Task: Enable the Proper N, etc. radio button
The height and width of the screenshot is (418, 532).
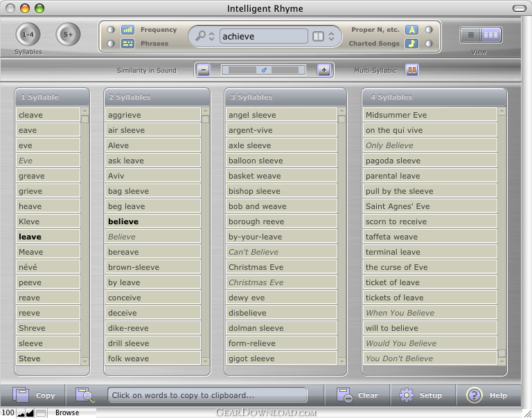Action: (429, 30)
